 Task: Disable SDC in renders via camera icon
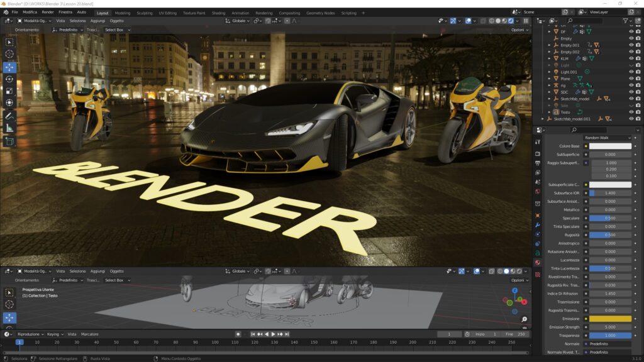click(x=638, y=92)
